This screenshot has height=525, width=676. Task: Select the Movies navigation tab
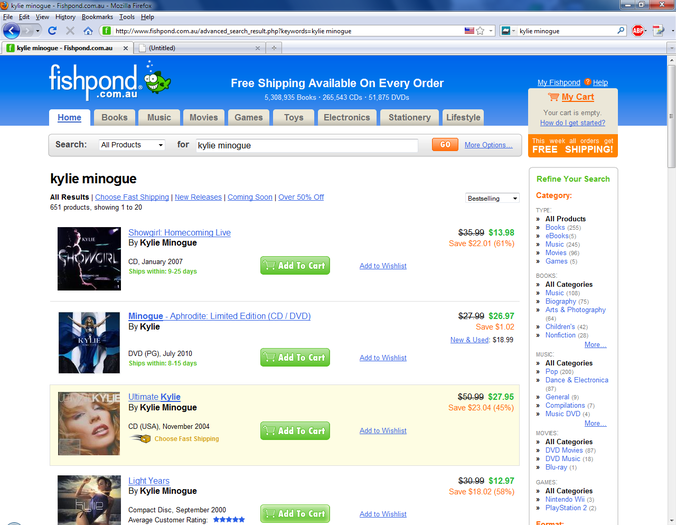(203, 117)
